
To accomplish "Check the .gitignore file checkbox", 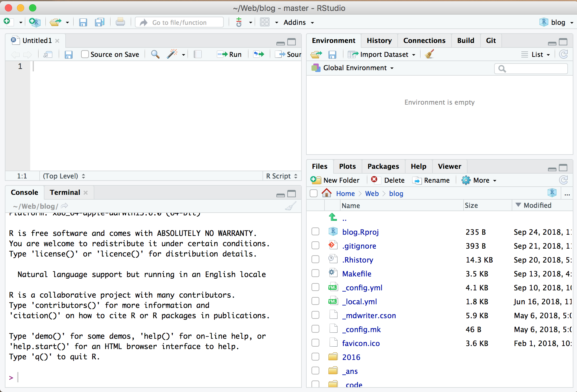I will (x=315, y=246).
